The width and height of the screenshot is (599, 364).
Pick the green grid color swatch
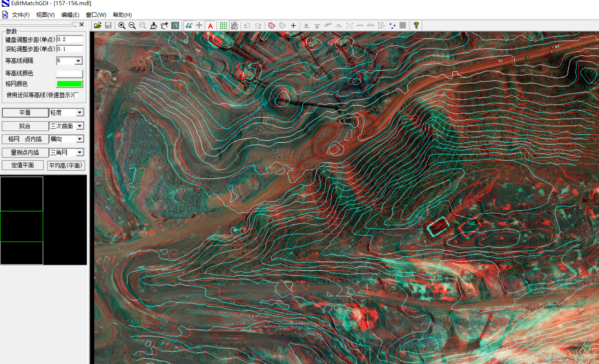pyautogui.click(x=69, y=84)
